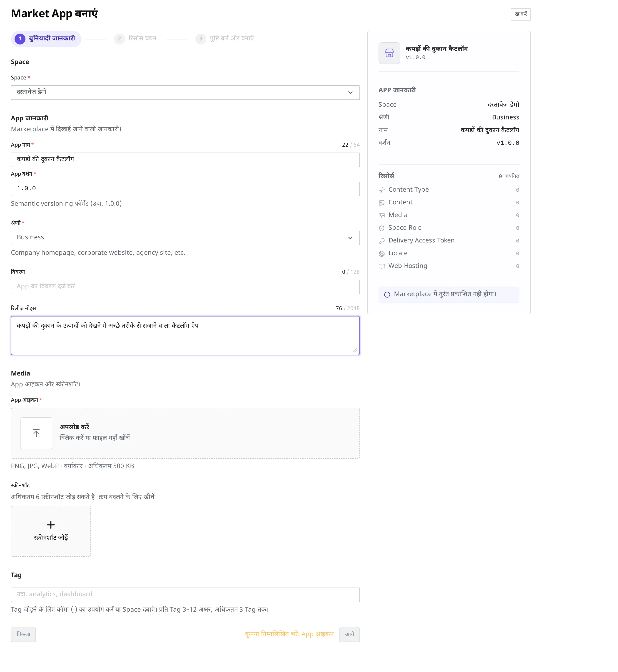The width and height of the screenshot is (618, 672).
Task: Click the info icon beside the Marketplace notice
Action: click(x=387, y=294)
